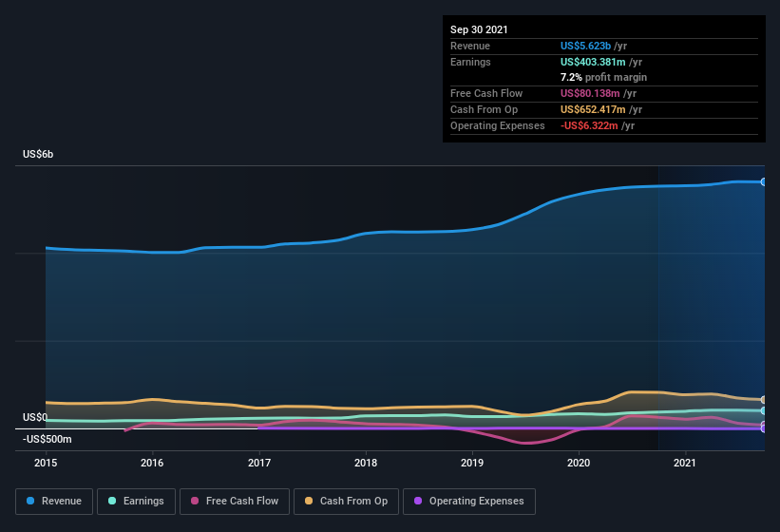Click the 2019 x-axis label
This screenshot has width=780, height=532.
[472, 463]
